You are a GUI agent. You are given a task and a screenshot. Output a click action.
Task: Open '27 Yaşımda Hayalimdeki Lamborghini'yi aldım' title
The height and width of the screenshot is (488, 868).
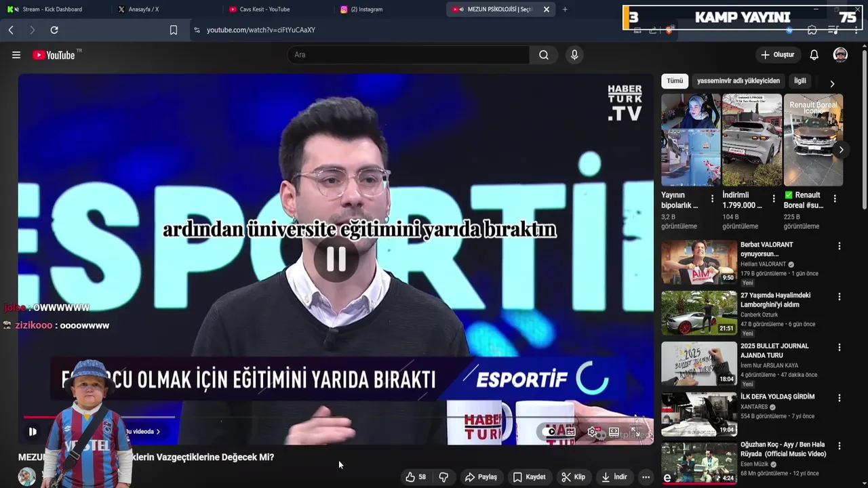775,300
